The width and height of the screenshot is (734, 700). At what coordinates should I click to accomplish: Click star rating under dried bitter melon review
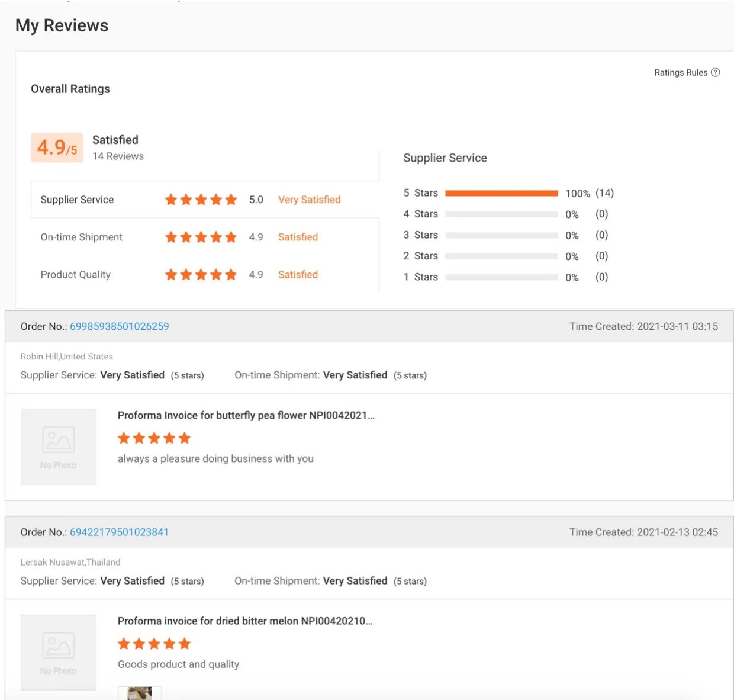pyautogui.click(x=154, y=644)
